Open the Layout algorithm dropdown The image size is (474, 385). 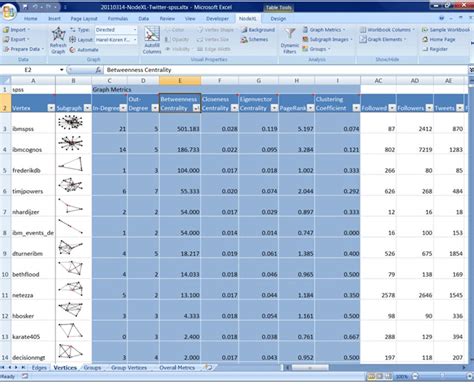click(x=135, y=40)
